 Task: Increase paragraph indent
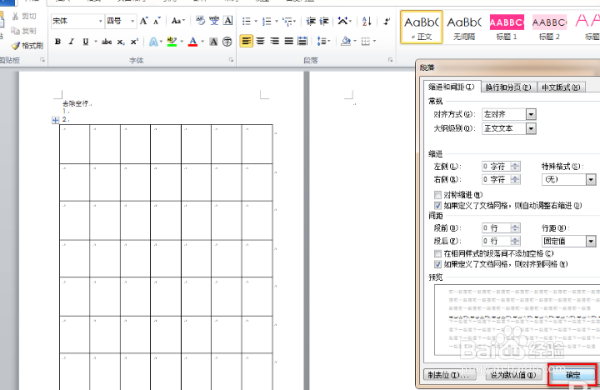pyautogui.click(x=324, y=21)
